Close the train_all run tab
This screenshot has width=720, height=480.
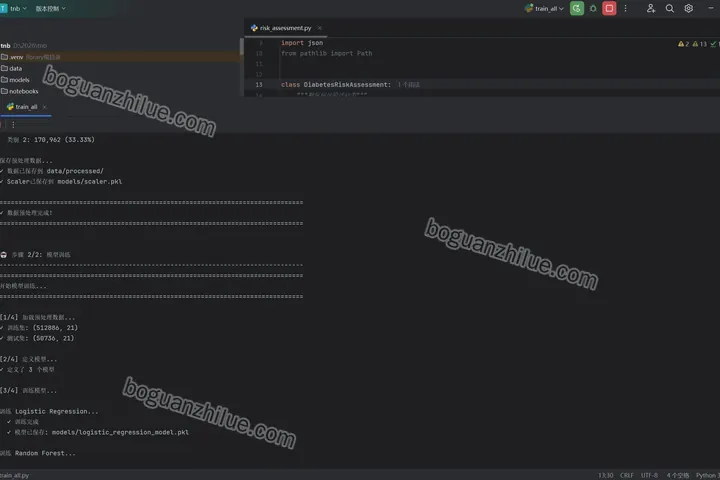[45, 107]
